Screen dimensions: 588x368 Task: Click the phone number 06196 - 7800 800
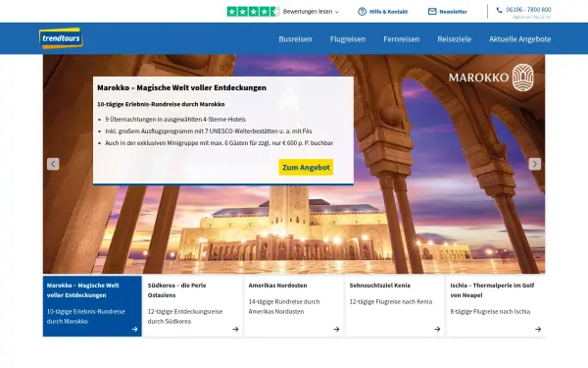pos(528,10)
